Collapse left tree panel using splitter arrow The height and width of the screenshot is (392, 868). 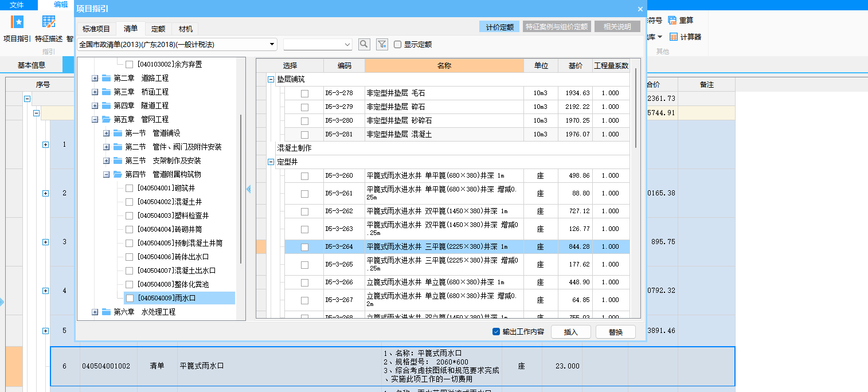pos(248,189)
